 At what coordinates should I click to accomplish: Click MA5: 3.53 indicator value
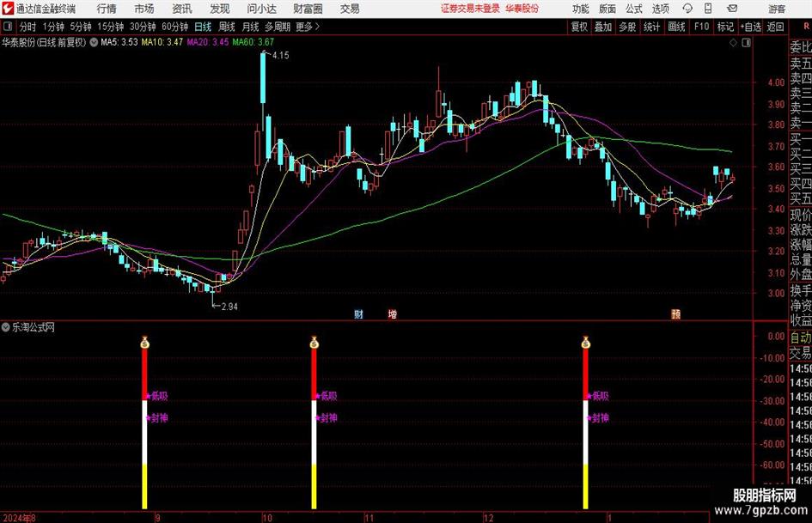(x=119, y=42)
